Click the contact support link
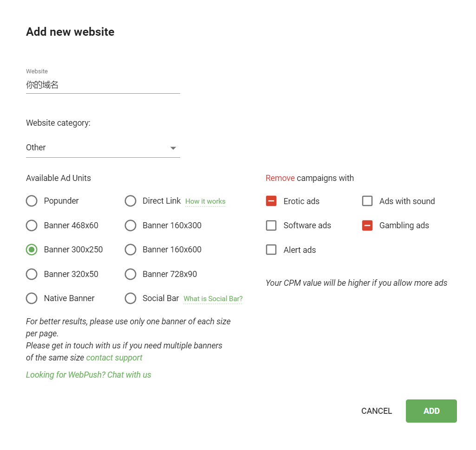The width and height of the screenshot is (476, 450). [x=114, y=358]
